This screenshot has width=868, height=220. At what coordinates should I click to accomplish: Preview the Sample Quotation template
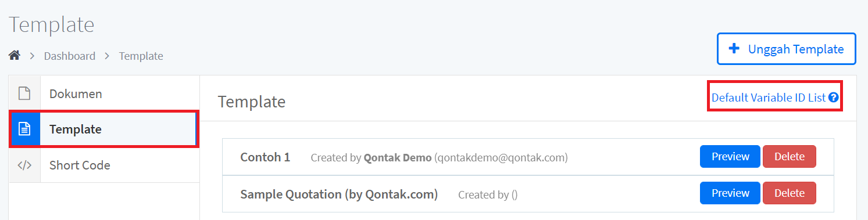tap(730, 193)
